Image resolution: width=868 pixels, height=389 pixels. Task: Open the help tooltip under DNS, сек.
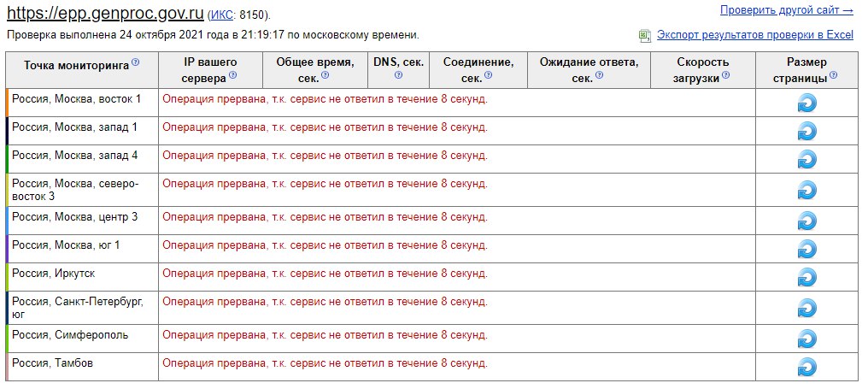pyautogui.click(x=399, y=75)
